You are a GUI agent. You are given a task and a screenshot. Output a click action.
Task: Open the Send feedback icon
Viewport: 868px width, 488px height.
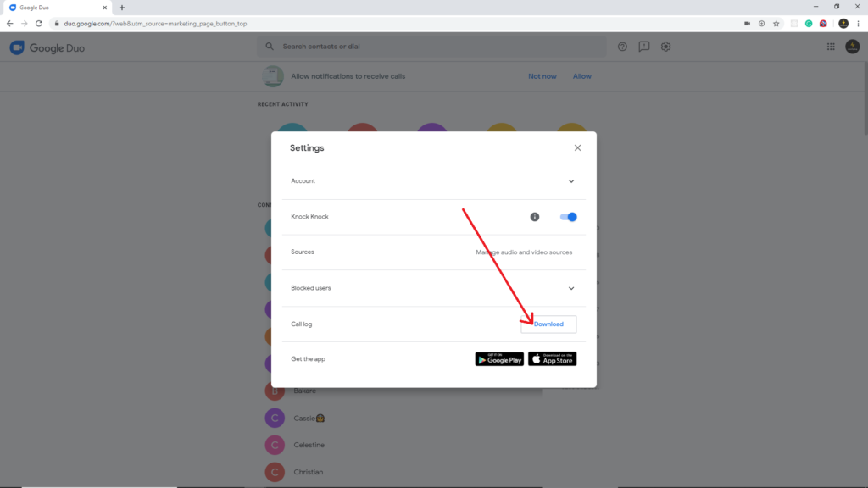[644, 47]
